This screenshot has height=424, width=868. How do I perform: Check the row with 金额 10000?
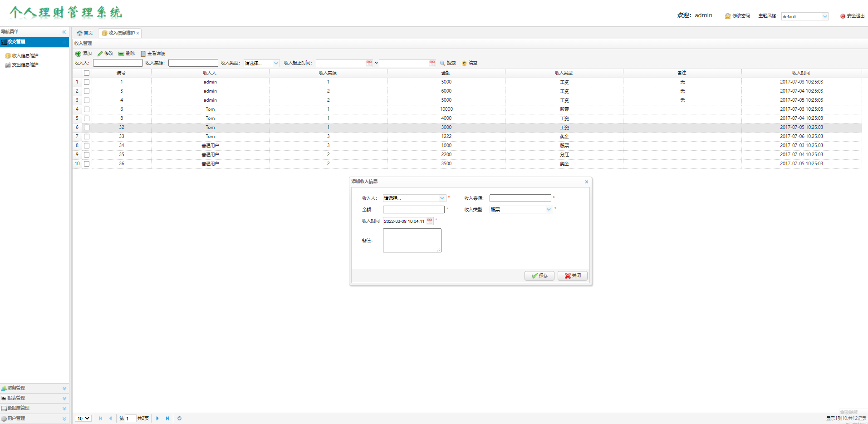pos(87,109)
